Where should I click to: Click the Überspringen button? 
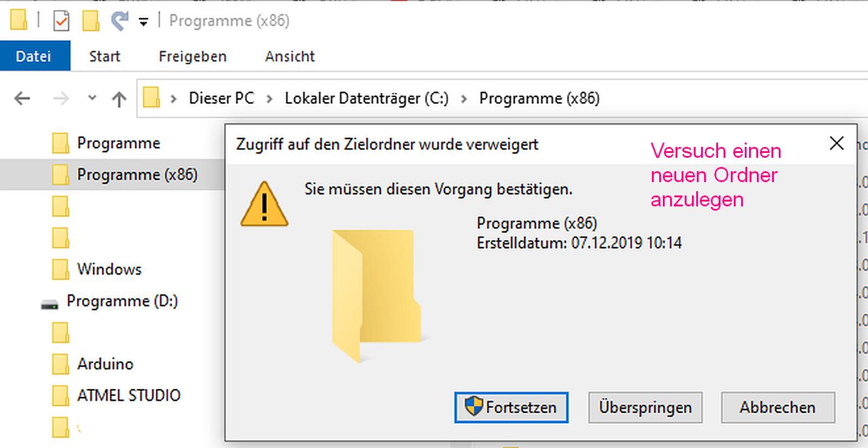645,407
